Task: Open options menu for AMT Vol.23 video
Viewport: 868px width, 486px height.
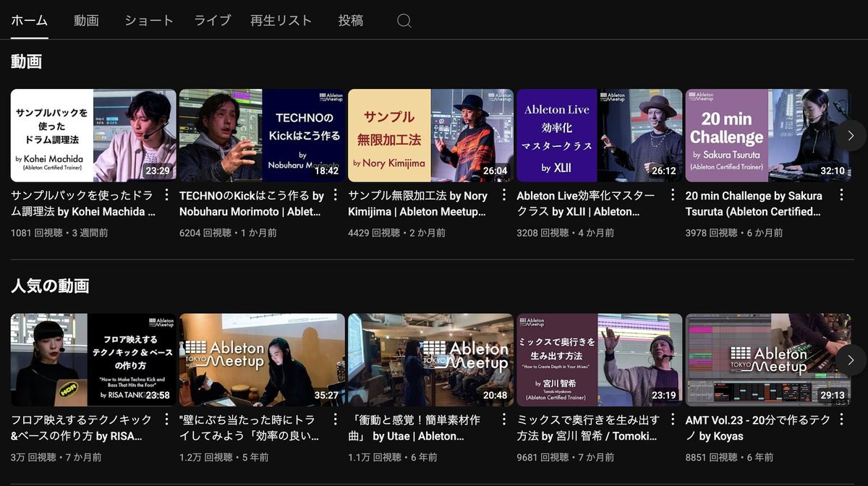Action: (x=841, y=419)
